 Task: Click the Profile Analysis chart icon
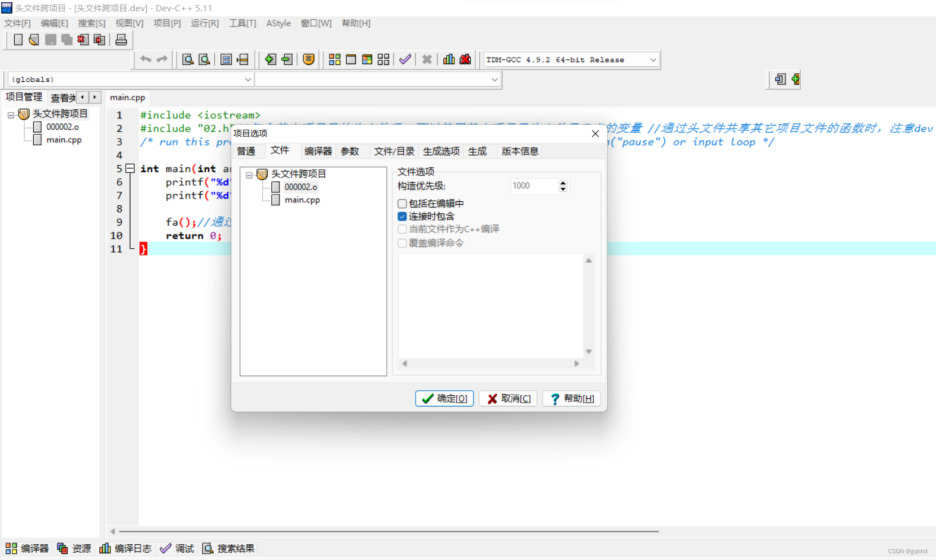click(448, 59)
